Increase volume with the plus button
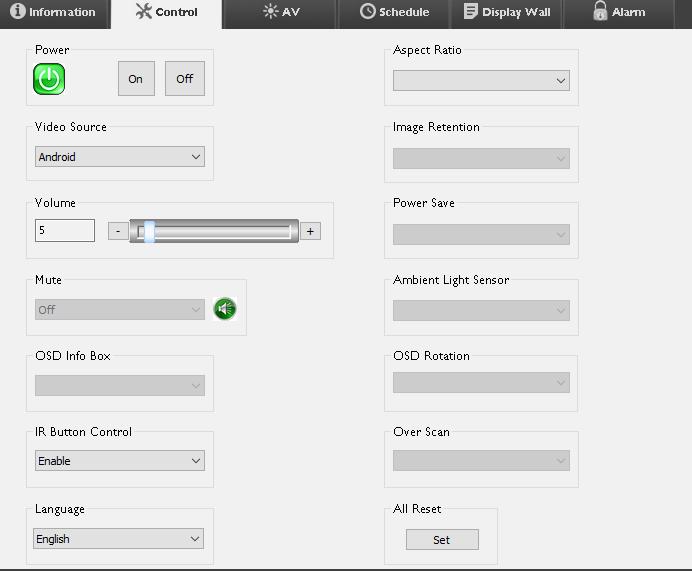This screenshot has height=571, width=692. [310, 231]
